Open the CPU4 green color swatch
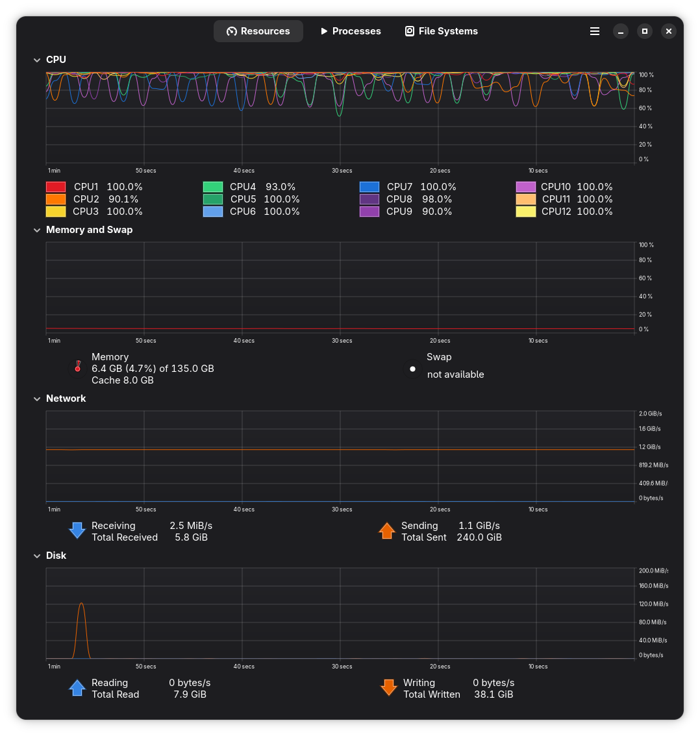 pos(213,187)
